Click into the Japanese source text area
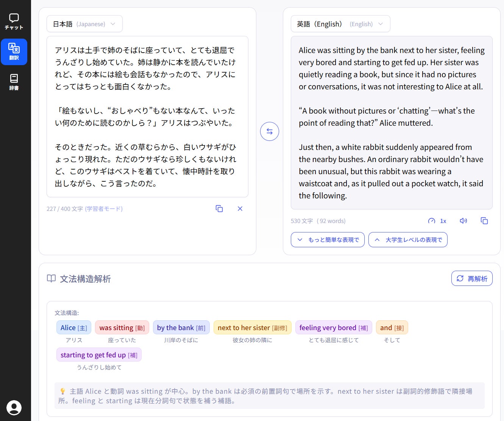 click(147, 117)
